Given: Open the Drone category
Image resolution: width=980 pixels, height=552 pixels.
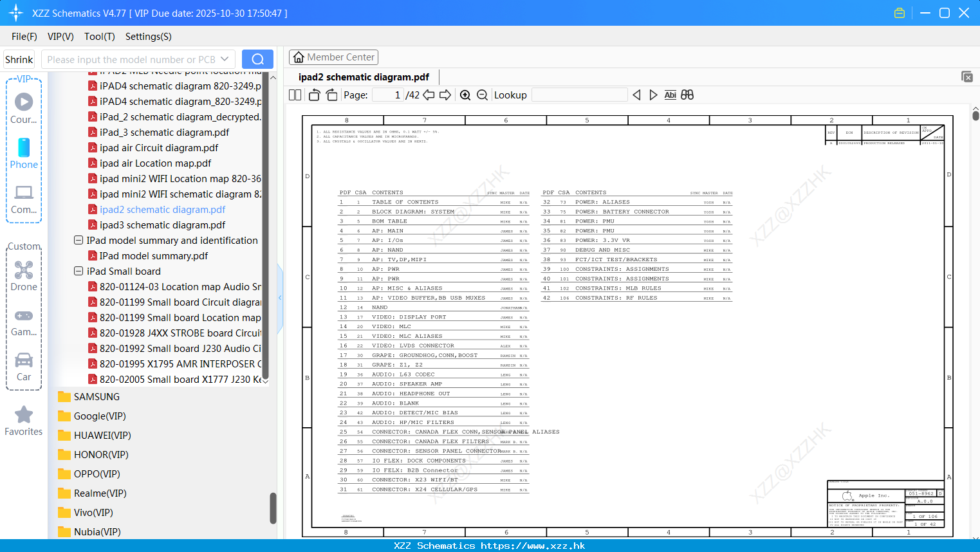Looking at the screenshot, I should tap(24, 276).
